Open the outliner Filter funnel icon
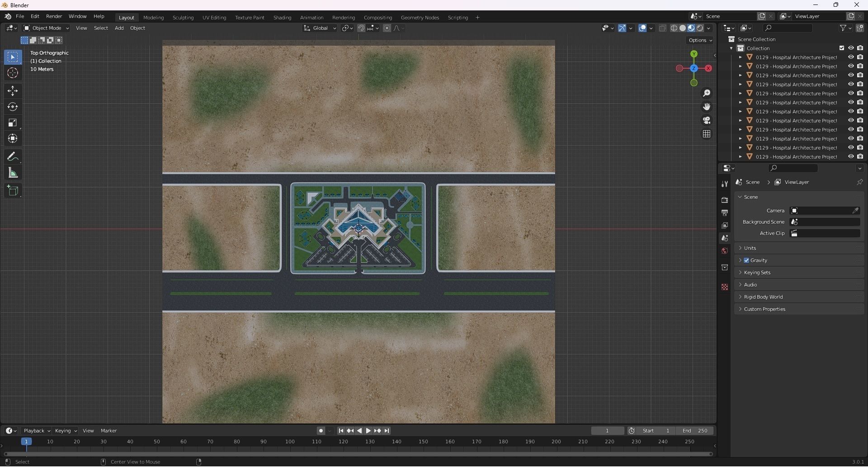868x470 pixels. tap(843, 28)
